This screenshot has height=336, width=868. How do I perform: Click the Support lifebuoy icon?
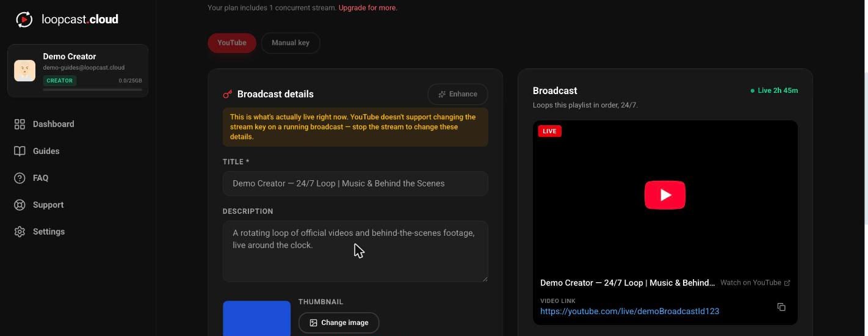pos(20,205)
